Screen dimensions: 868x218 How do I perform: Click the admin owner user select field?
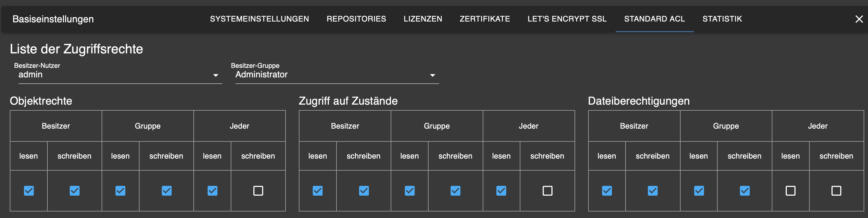pyautogui.click(x=115, y=75)
